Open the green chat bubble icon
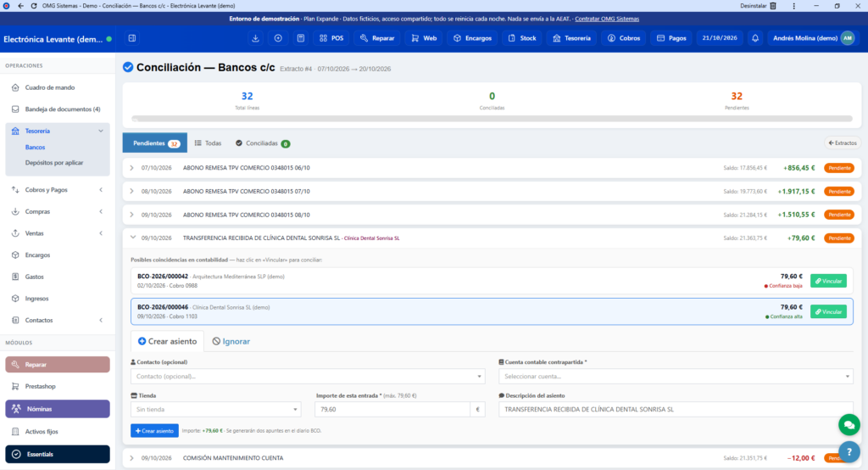The height and width of the screenshot is (470, 868). (x=849, y=425)
